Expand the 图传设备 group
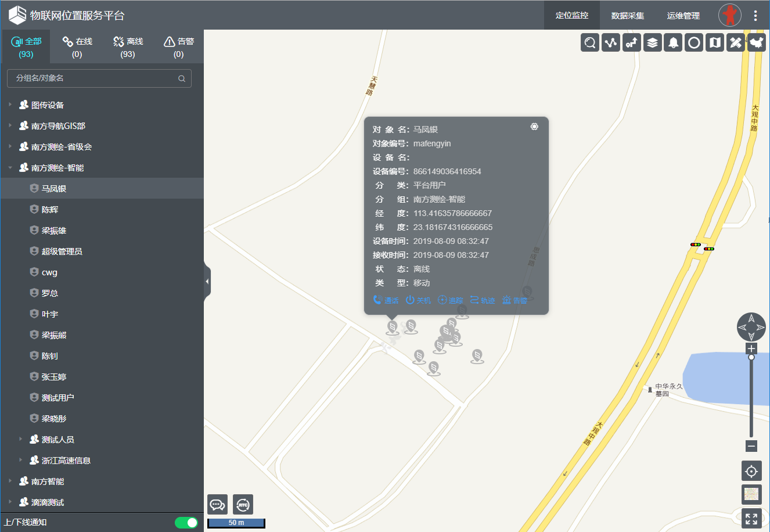Screen dimensions: 770x532 (x=10, y=105)
